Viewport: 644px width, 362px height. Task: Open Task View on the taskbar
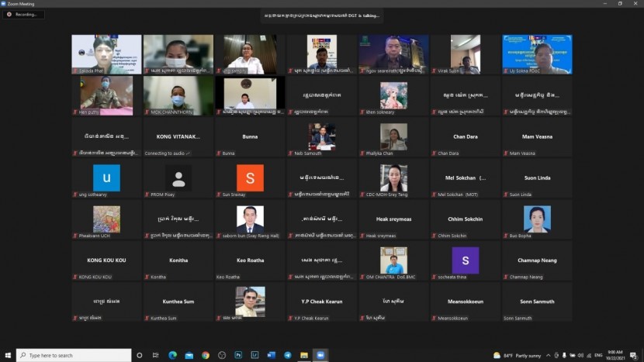156,355
